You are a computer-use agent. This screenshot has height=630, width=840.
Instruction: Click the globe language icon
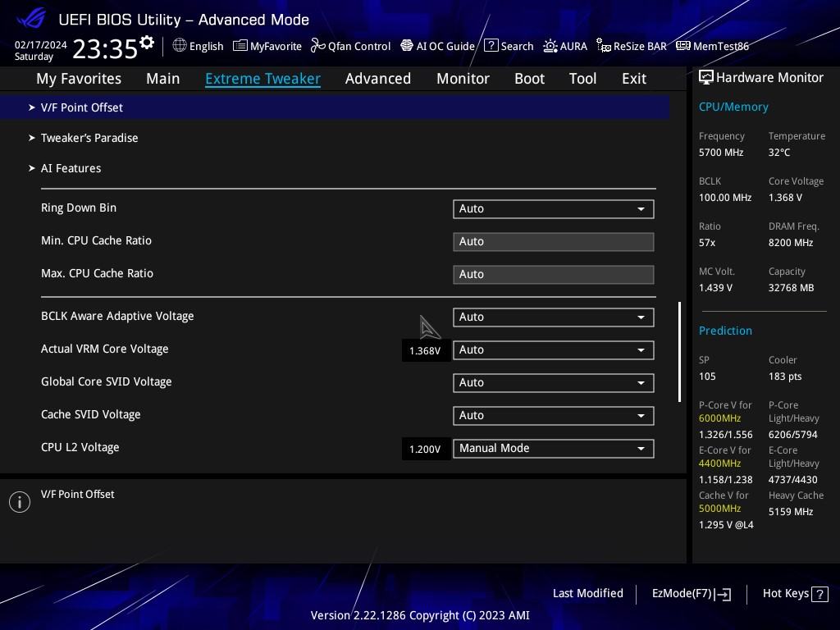180,46
